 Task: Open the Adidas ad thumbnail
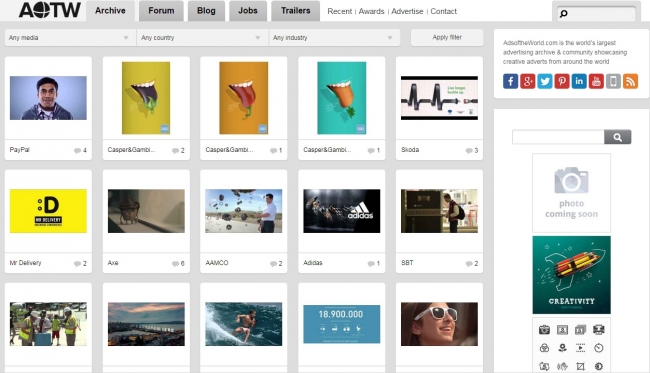342,211
